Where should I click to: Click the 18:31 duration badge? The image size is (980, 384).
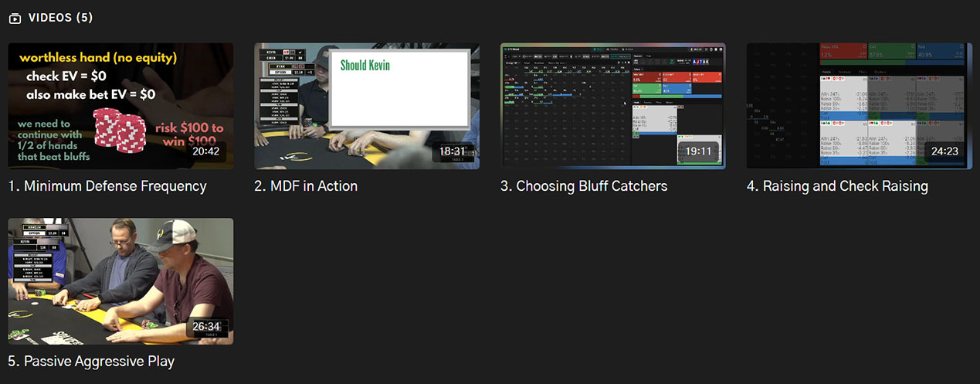point(453,151)
